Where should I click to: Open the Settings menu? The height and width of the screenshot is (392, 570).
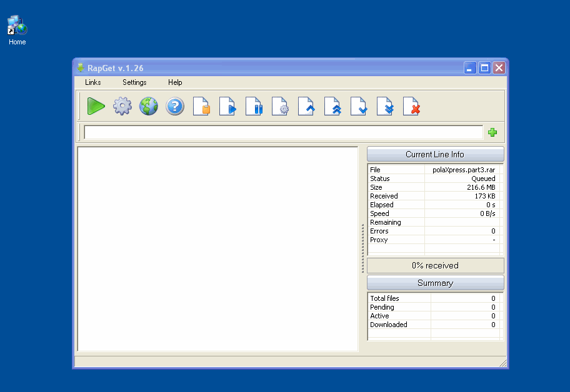tap(134, 82)
